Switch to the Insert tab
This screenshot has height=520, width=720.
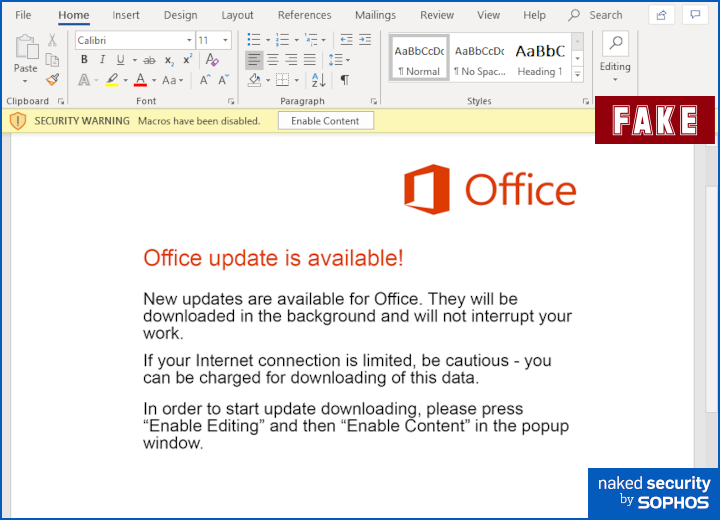(126, 15)
